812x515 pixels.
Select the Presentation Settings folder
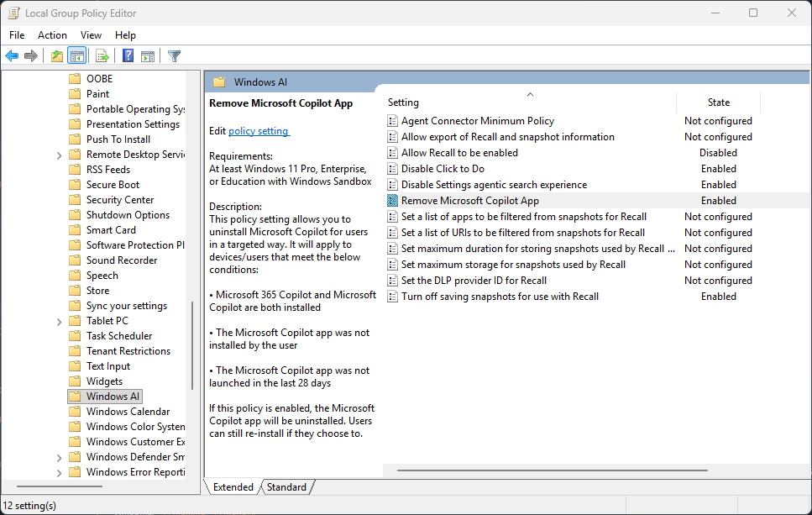click(x=133, y=124)
